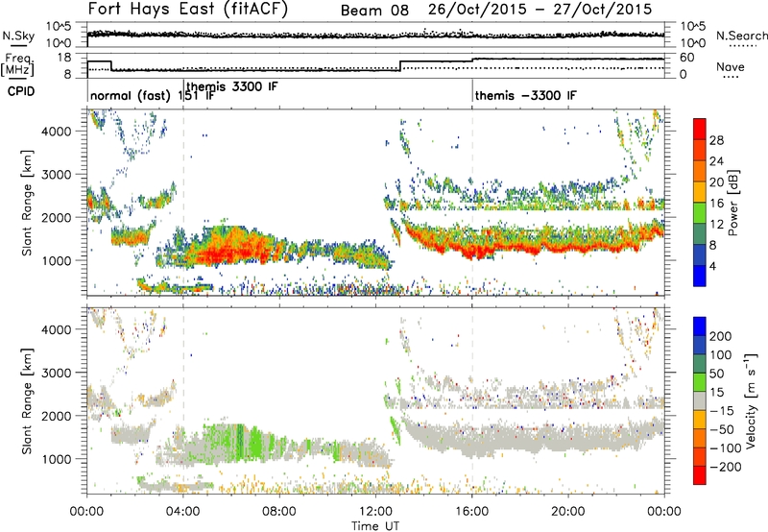Click the 'CPID' row label

[21, 91]
